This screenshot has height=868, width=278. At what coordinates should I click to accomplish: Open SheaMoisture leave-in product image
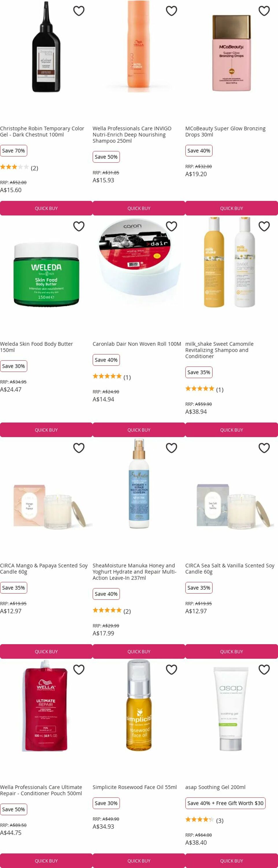tap(139, 483)
